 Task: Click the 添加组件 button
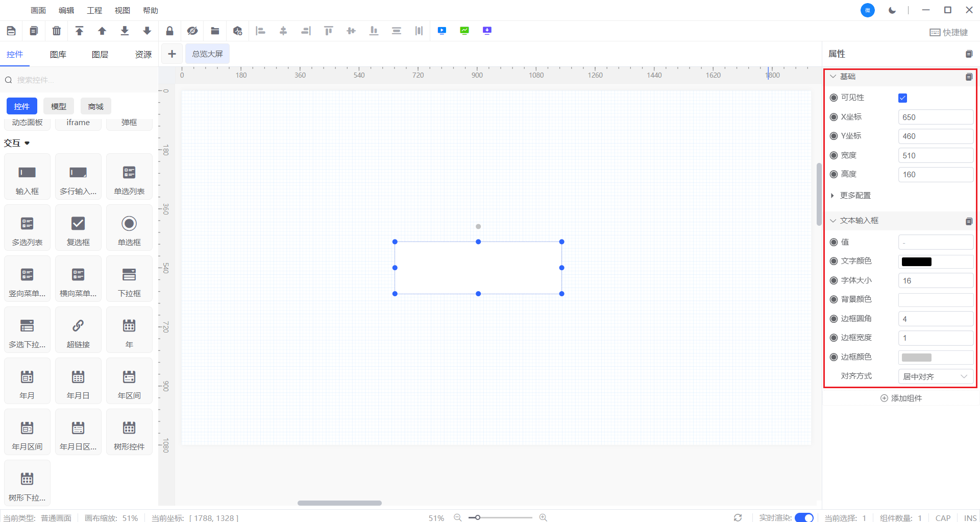tap(901, 398)
